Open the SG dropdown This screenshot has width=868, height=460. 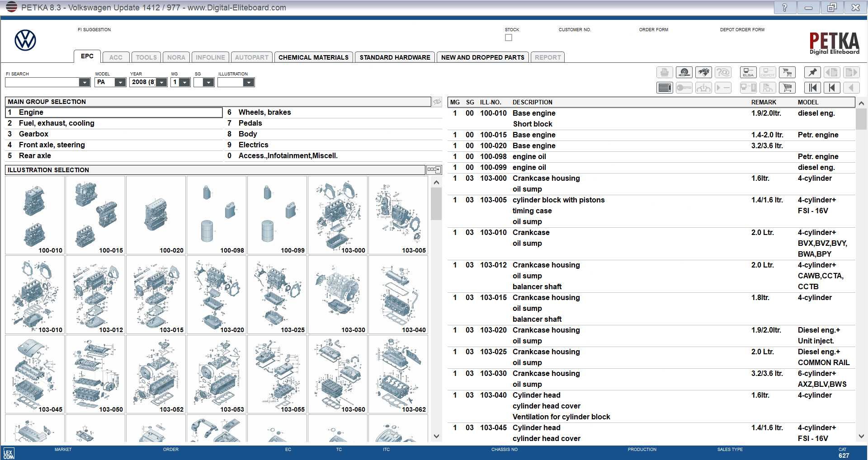(x=208, y=82)
